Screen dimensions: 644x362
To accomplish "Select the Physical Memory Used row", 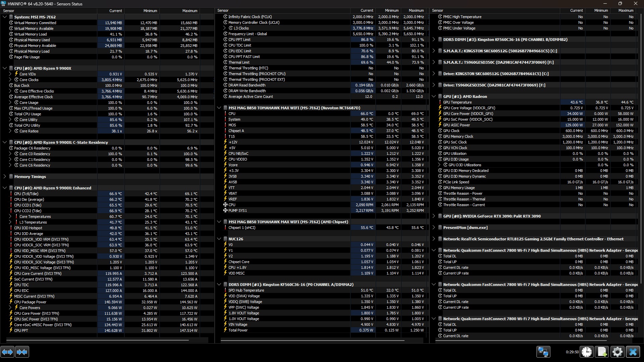I will 107,40.
